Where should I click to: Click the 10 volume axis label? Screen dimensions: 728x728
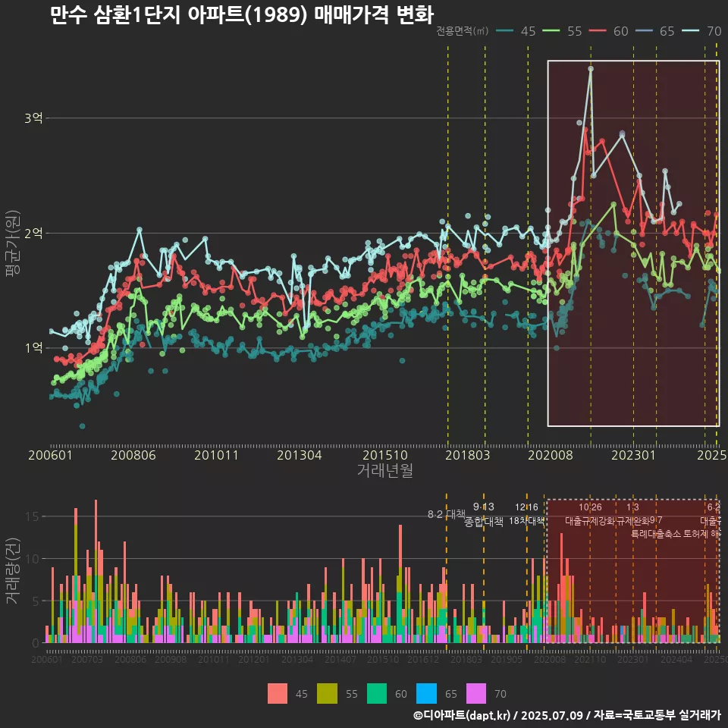[x=33, y=559]
